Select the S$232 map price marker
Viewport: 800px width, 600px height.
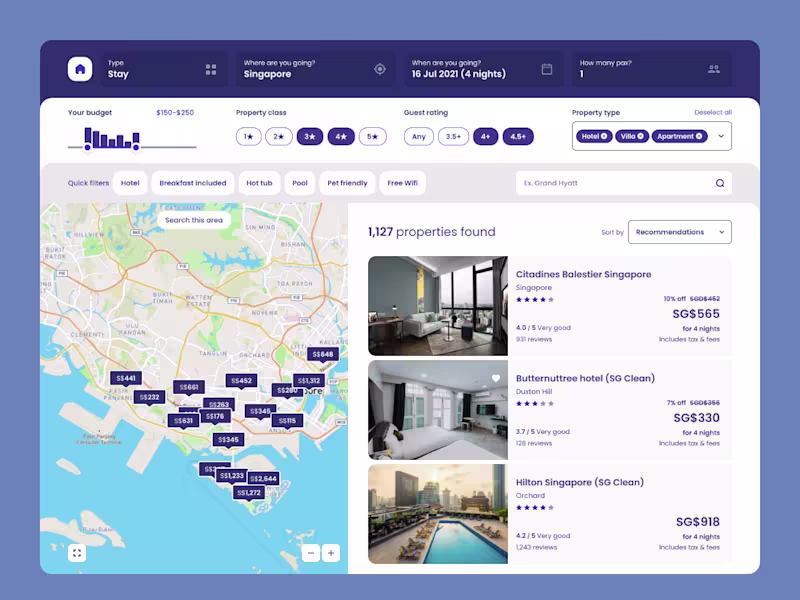pos(149,397)
